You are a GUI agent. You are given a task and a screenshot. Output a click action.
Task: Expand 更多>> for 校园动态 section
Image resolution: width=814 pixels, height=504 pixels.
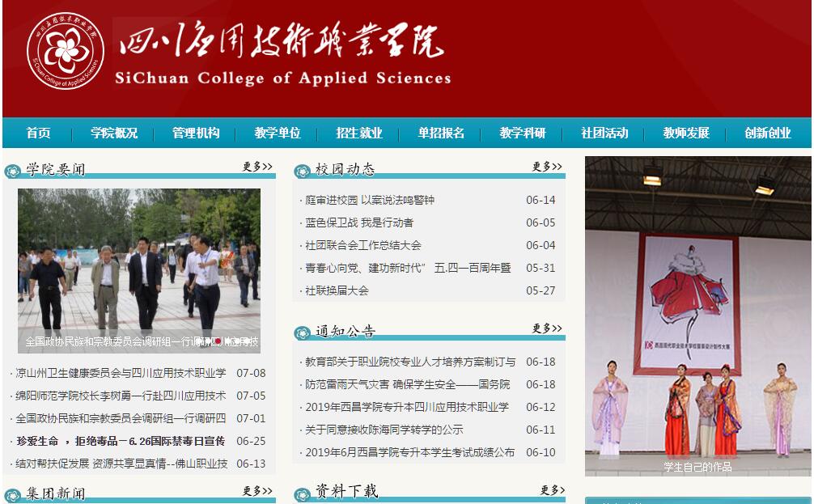click(547, 167)
